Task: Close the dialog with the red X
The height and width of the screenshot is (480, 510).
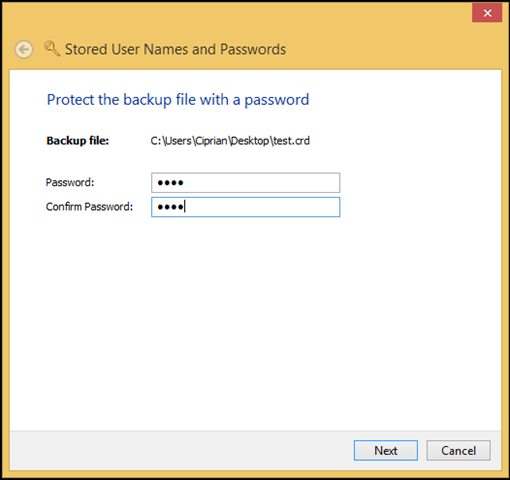Action: pos(487,13)
